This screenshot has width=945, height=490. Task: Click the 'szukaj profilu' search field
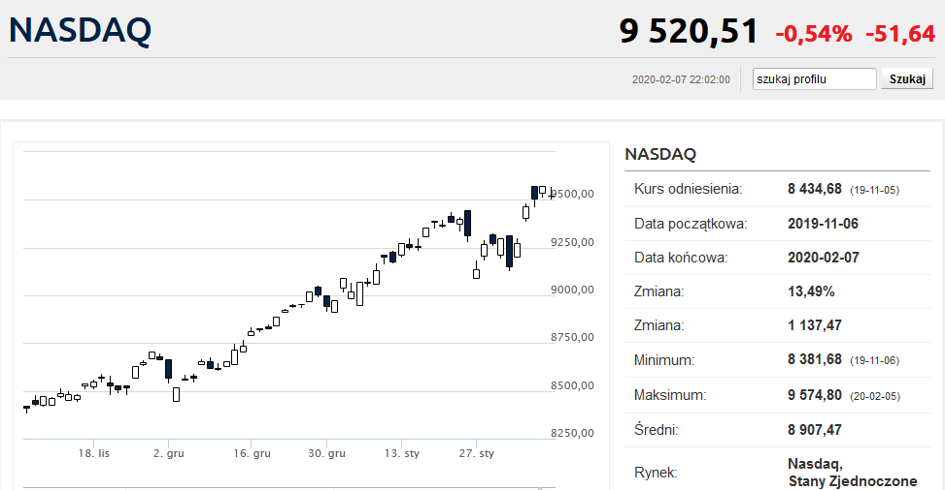coord(814,79)
